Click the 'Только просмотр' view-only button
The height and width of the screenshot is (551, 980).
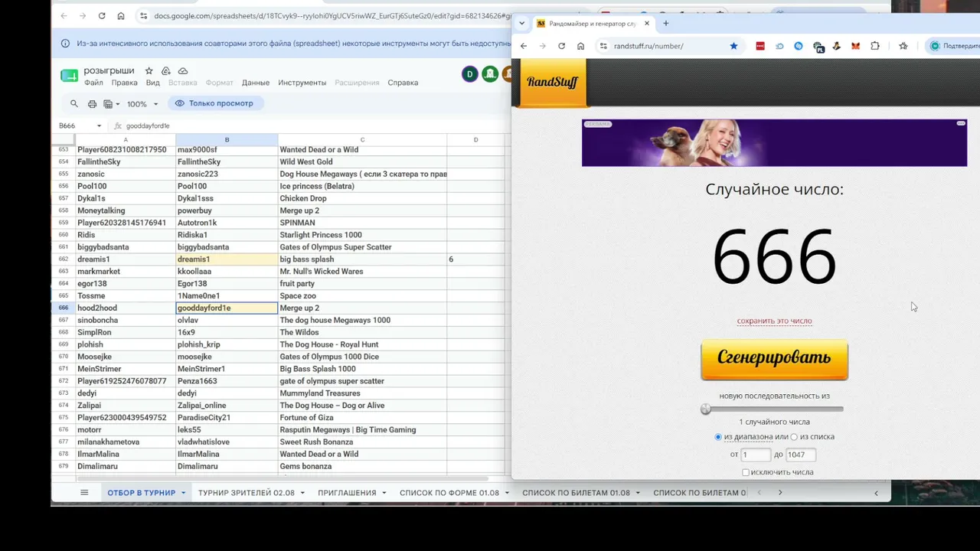point(215,103)
